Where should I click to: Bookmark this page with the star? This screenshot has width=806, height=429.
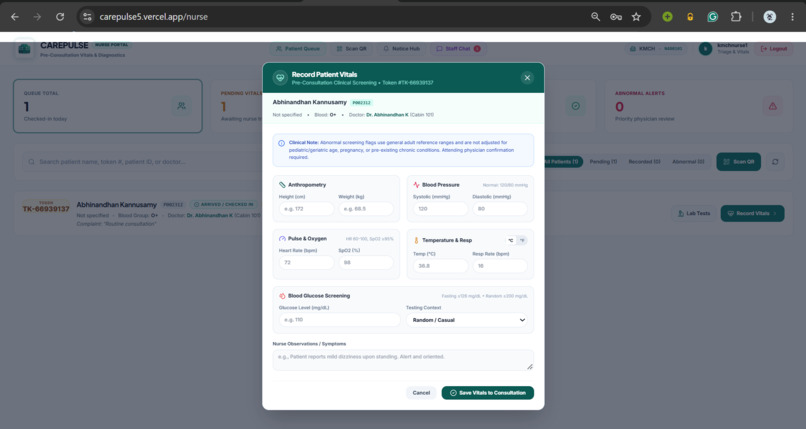pos(636,17)
